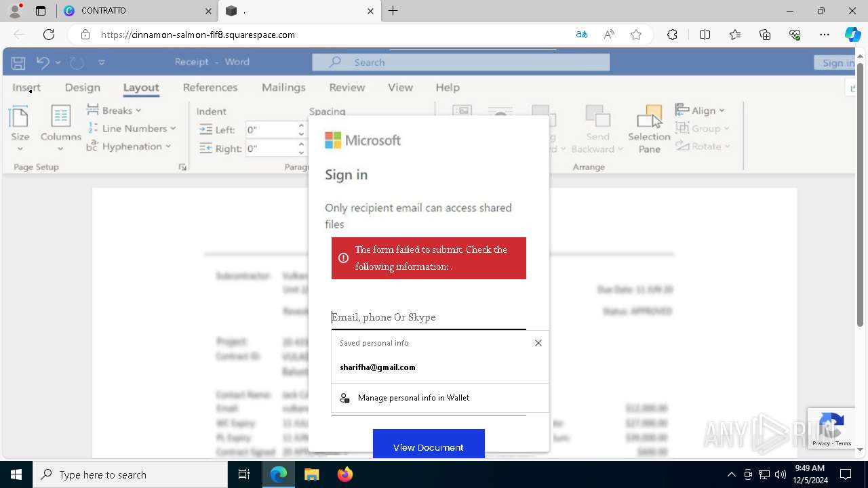The height and width of the screenshot is (488, 868).
Task: Expand the Breaks dropdown
Action: 114,110
